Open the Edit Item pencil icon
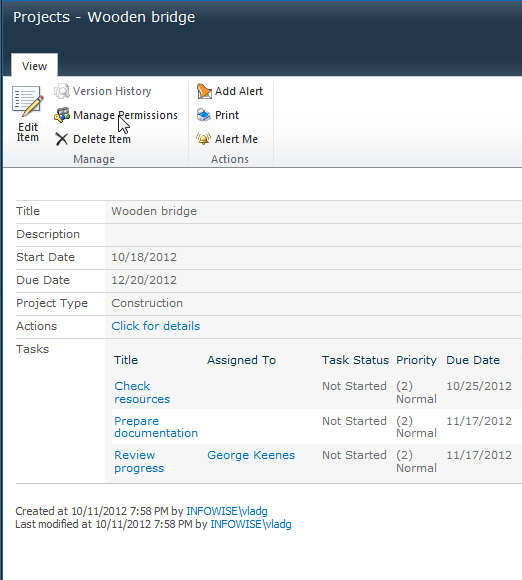 [x=28, y=102]
